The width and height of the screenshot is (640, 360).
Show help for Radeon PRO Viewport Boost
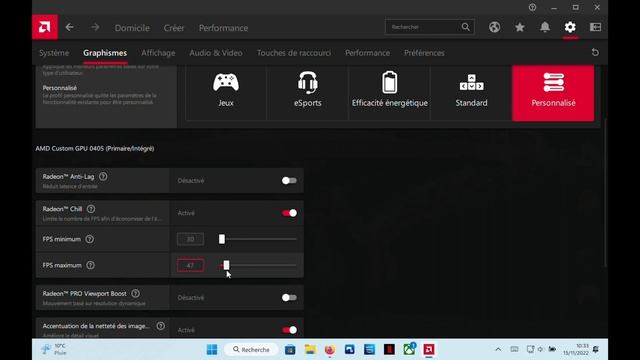[136, 293]
